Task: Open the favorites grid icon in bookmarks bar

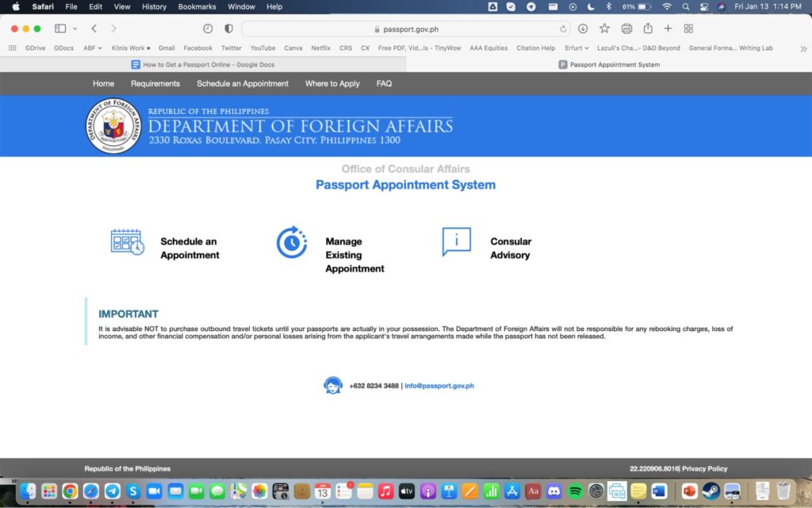Action: (x=13, y=48)
